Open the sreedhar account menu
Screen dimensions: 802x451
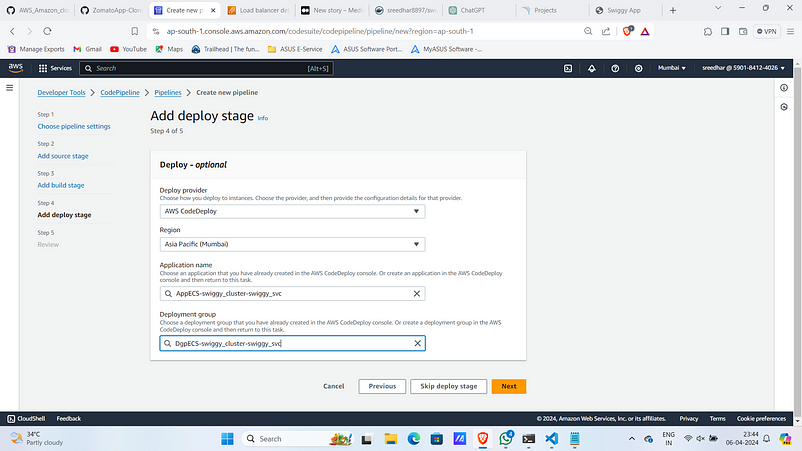coord(743,68)
